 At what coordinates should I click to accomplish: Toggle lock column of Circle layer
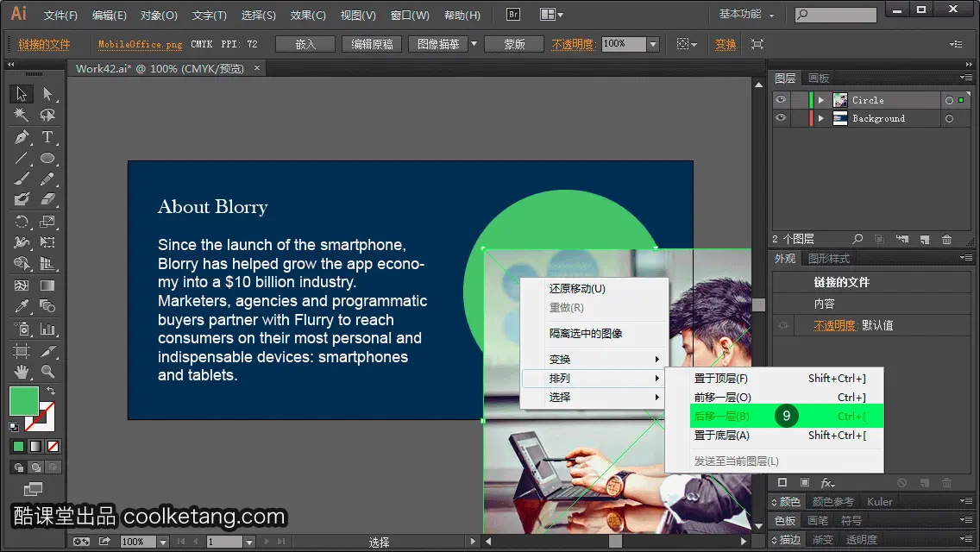(800, 100)
